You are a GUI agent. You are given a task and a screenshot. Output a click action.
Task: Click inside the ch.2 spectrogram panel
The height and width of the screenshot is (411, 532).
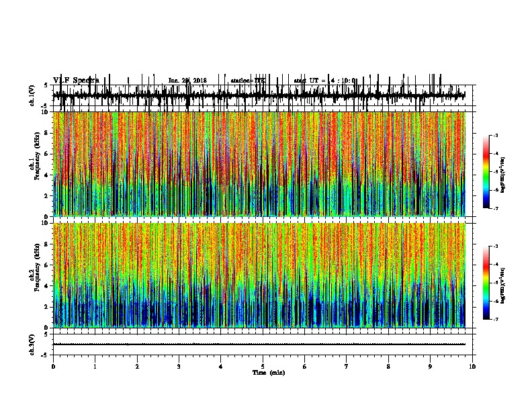[259, 275]
